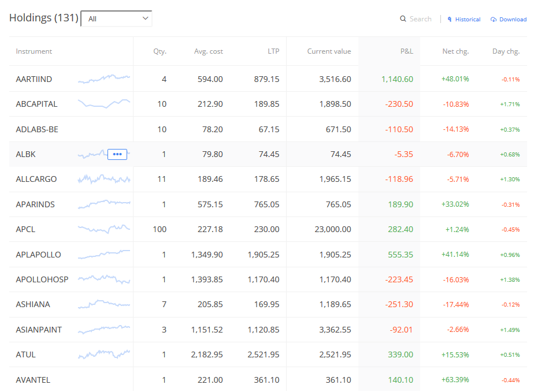Focus the Search holdings field
Screen dimensions: 534x392
(x=420, y=18)
